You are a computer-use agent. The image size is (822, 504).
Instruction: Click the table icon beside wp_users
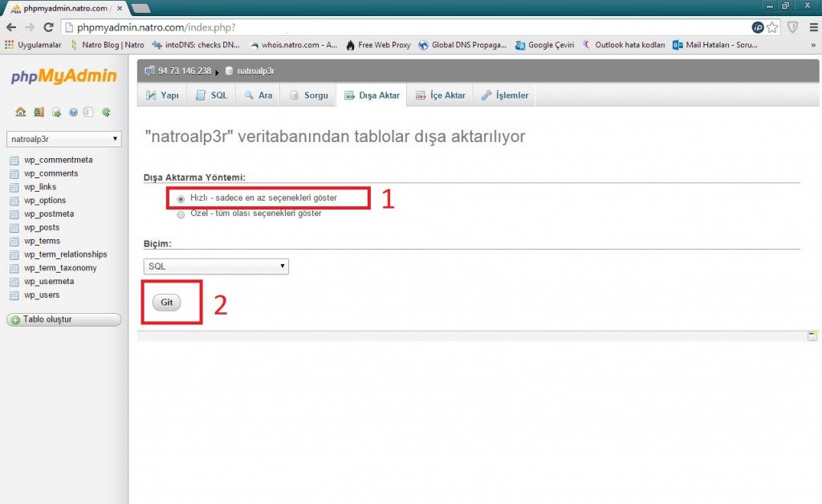click(x=14, y=295)
